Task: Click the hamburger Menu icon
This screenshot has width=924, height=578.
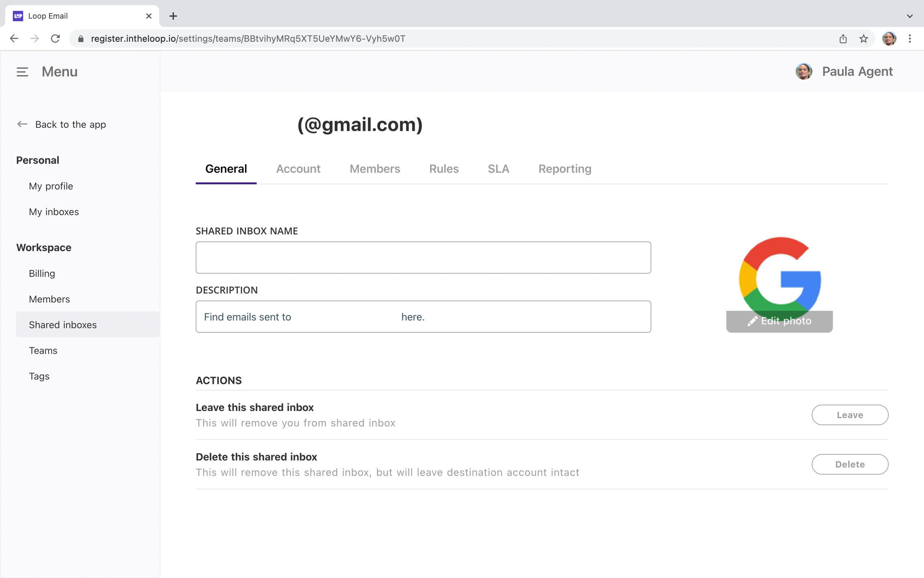Action: pos(22,72)
